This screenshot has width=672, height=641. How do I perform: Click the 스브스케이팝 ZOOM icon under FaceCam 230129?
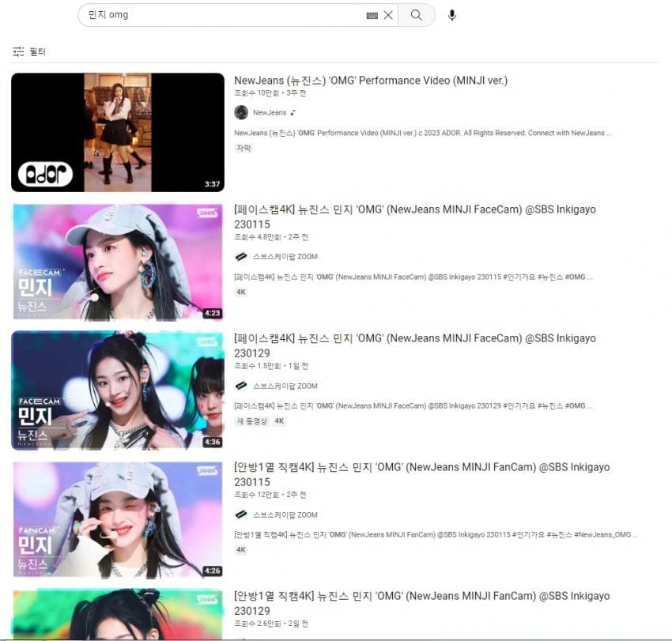(x=241, y=386)
